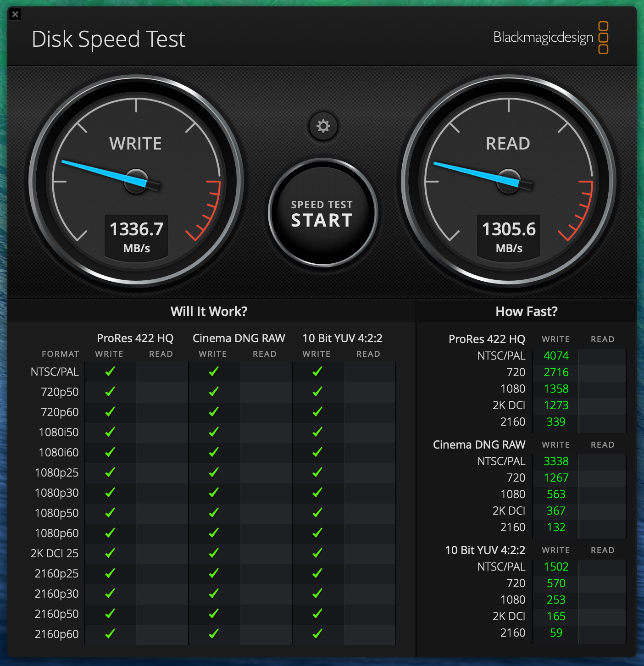Click 10 Bit YUV write checkmark for 1080p25

317,472
